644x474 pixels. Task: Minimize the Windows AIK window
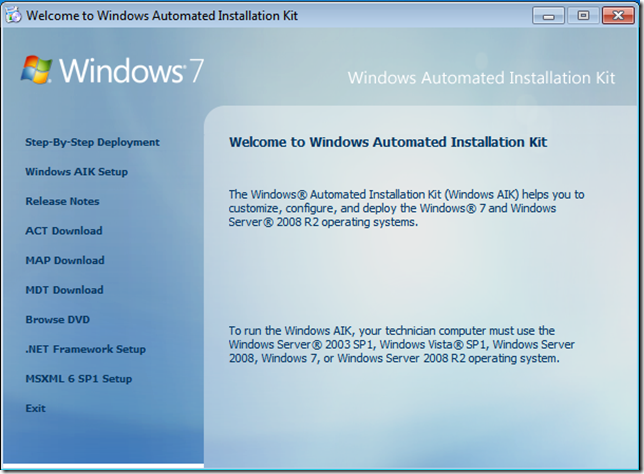[548, 16]
